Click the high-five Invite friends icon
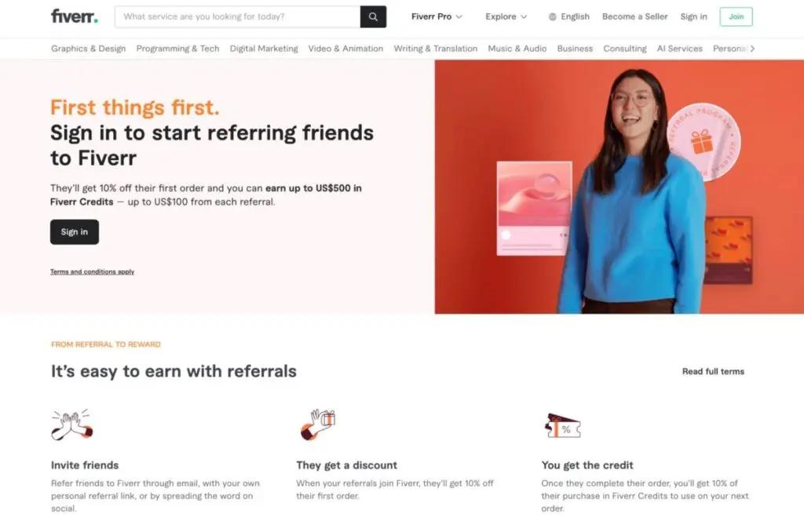 pyautogui.click(x=72, y=425)
